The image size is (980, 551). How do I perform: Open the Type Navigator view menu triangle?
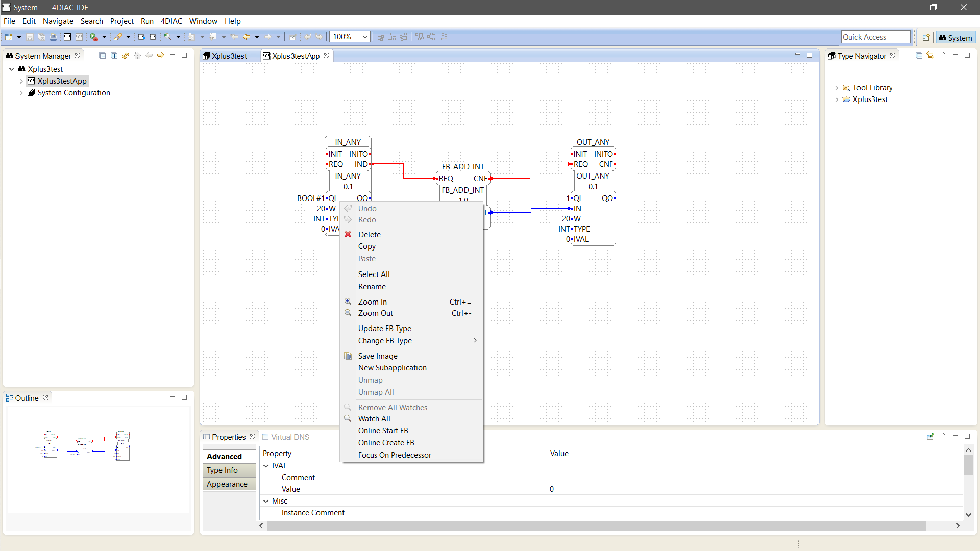coord(945,54)
